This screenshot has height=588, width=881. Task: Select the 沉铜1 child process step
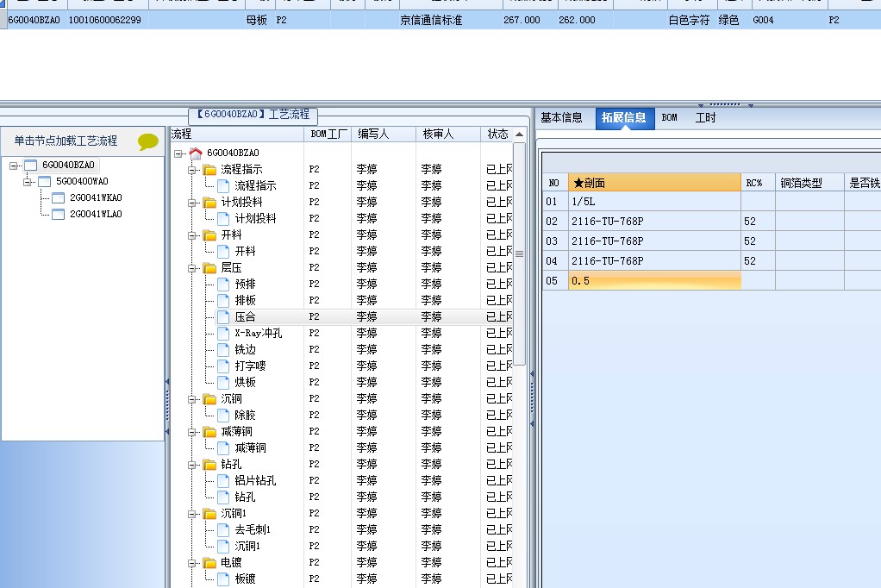(x=247, y=546)
